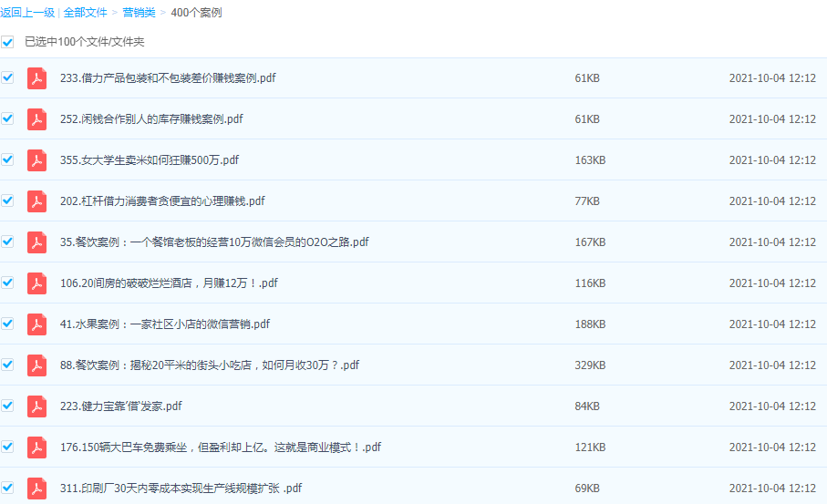827x504 pixels.
Task: Click PDF icon beside 202.杠杆借力
Action: point(36,201)
